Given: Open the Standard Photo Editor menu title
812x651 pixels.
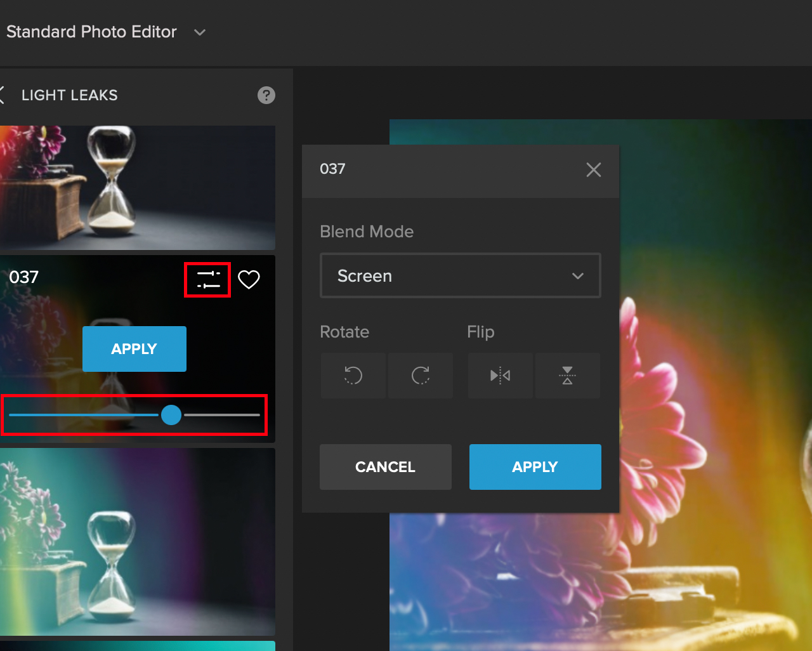Looking at the screenshot, I should pyautogui.click(x=91, y=32).
